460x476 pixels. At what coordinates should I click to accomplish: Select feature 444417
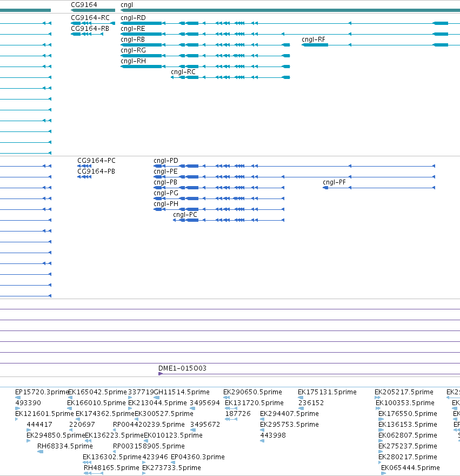[x=39, y=425]
